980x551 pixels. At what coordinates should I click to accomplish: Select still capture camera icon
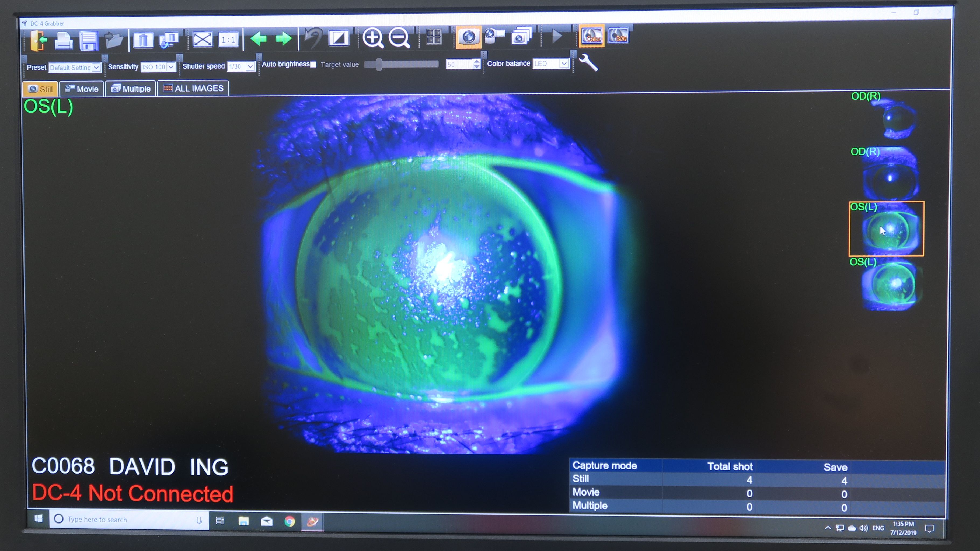tap(468, 37)
